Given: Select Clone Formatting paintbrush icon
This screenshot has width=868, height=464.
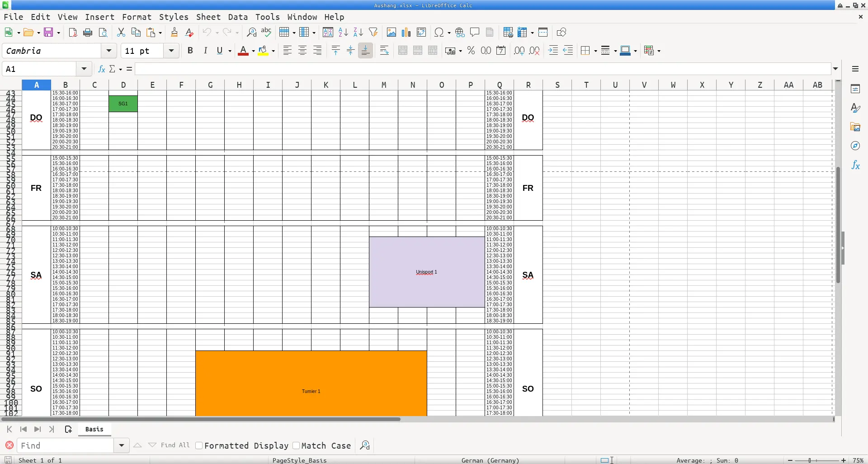Looking at the screenshot, I should tap(174, 32).
